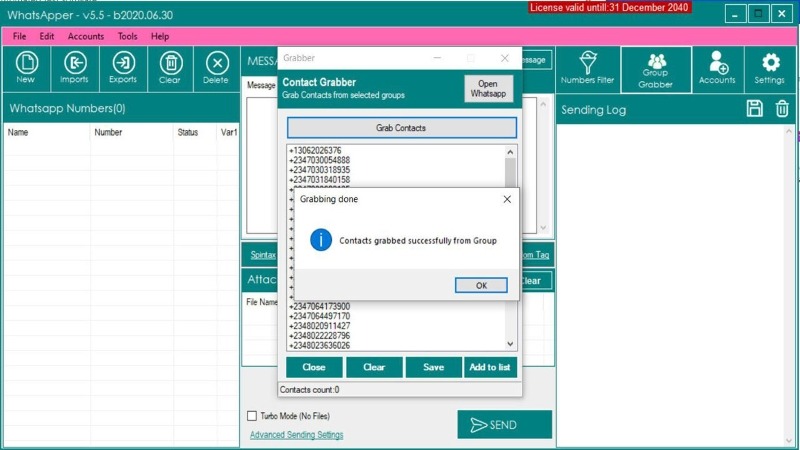Image resolution: width=800 pixels, height=450 pixels.
Task: Open the File menu
Action: 20,36
